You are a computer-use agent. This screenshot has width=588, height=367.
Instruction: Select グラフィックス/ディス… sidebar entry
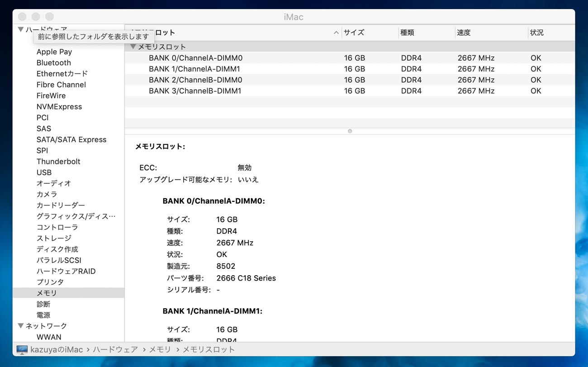coord(76,216)
